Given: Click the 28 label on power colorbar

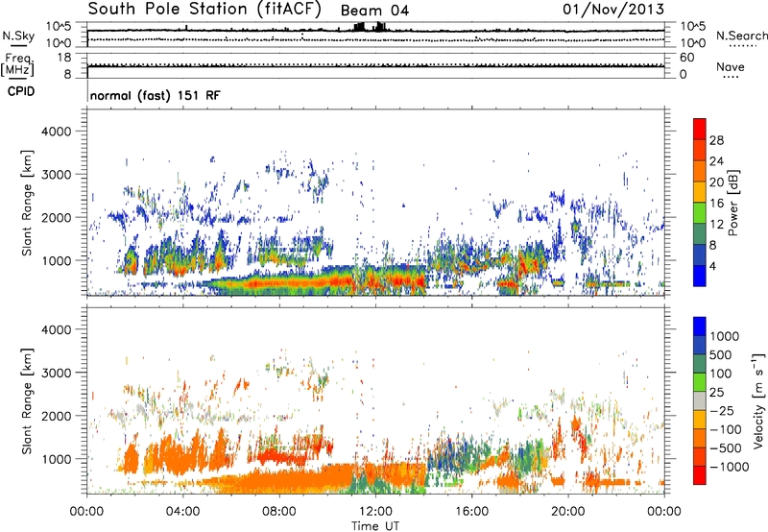Looking at the screenshot, I should 716,140.
